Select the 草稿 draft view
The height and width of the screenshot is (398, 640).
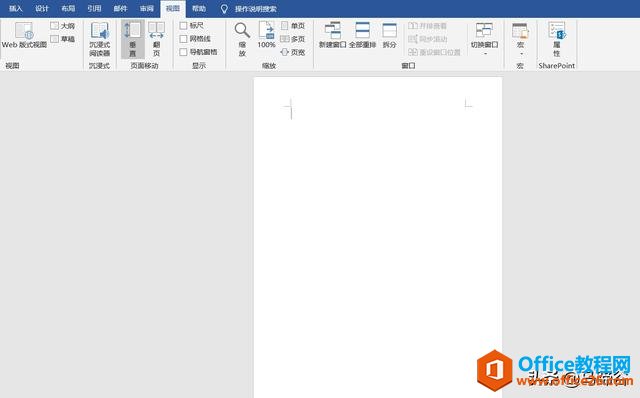pyautogui.click(x=62, y=39)
